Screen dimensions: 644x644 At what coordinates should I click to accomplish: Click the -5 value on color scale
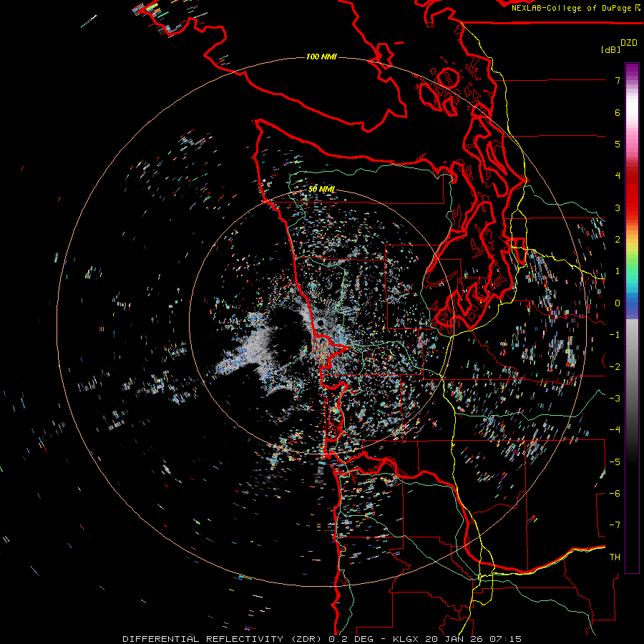click(x=615, y=462)
